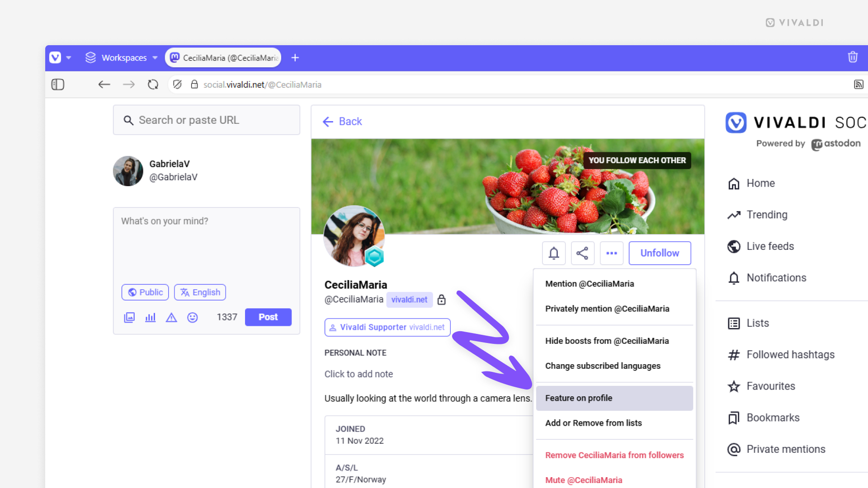The width and height of the screenshot is (868, 488).
Task: Go forward in browser history
Action: (x=129, y=84)
